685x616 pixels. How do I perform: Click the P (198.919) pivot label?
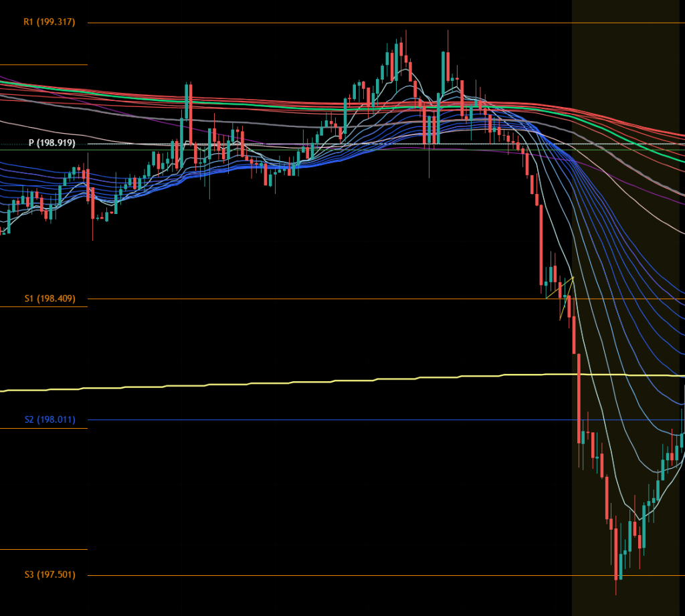52,143
